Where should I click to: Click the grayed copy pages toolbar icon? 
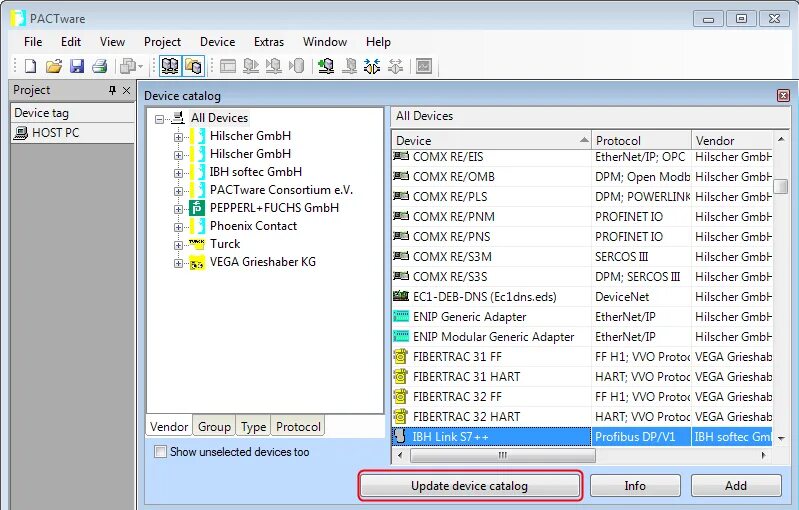(128, 66)
